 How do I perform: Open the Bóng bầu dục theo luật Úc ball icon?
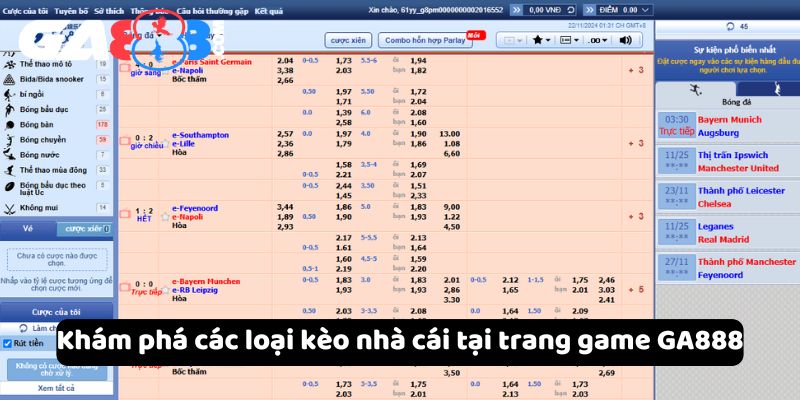pyautogui.click(x=9, y=187)
